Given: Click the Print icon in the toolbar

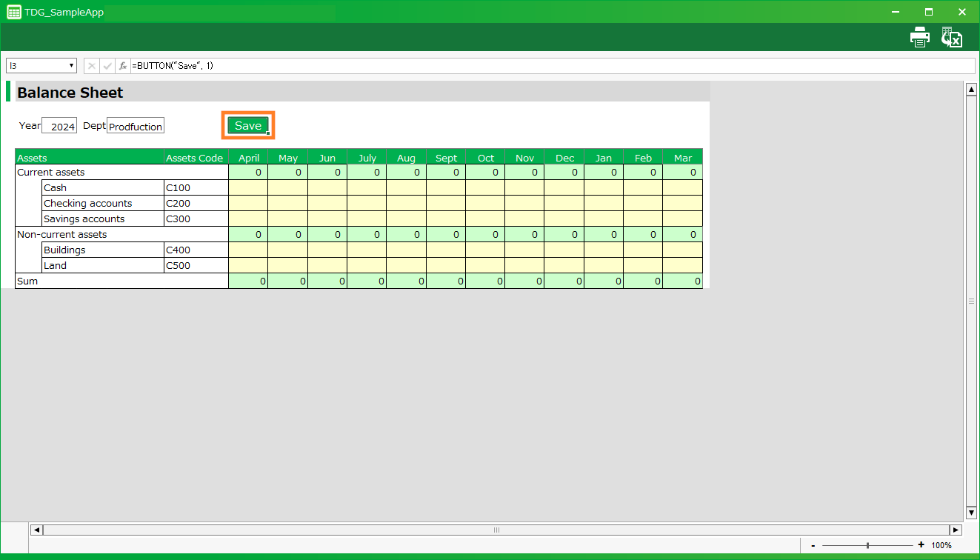Looking at the screenshot, I should pyautogui.click(x=919, y=38).
